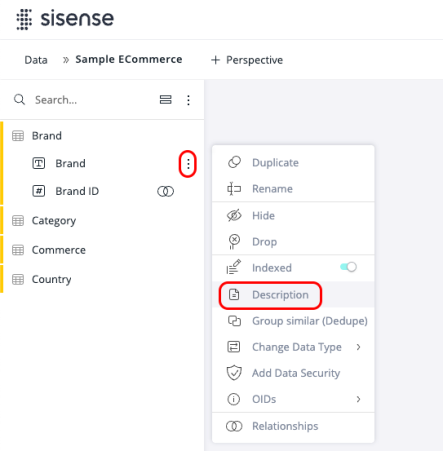Go to the Data breadcrumb link
443x451 pixels.
coord(36,60)
